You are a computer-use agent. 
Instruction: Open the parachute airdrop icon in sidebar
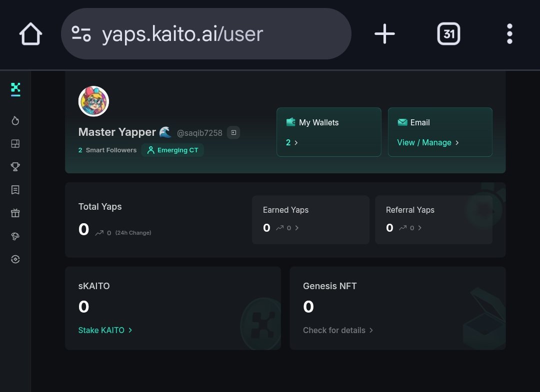pyautogui.click(x=15, y=236)
